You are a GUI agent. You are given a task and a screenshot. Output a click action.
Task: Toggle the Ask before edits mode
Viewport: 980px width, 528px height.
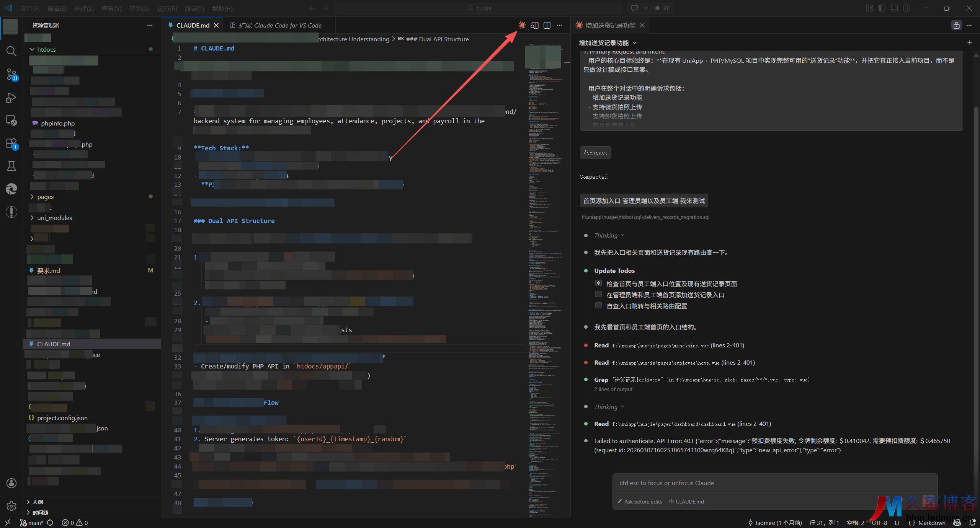pos(640,502)
